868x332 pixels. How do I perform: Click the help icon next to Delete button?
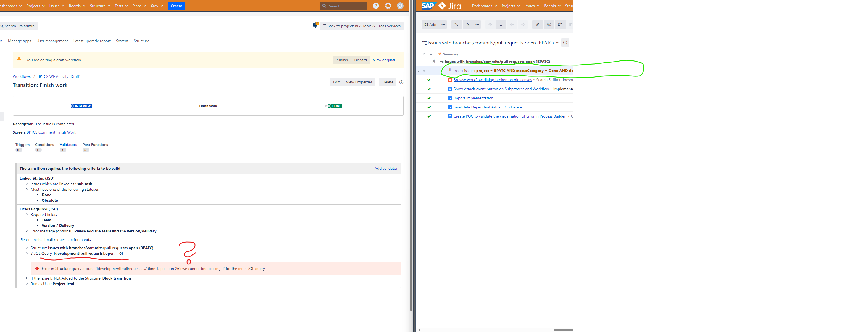tap(401, 82)
